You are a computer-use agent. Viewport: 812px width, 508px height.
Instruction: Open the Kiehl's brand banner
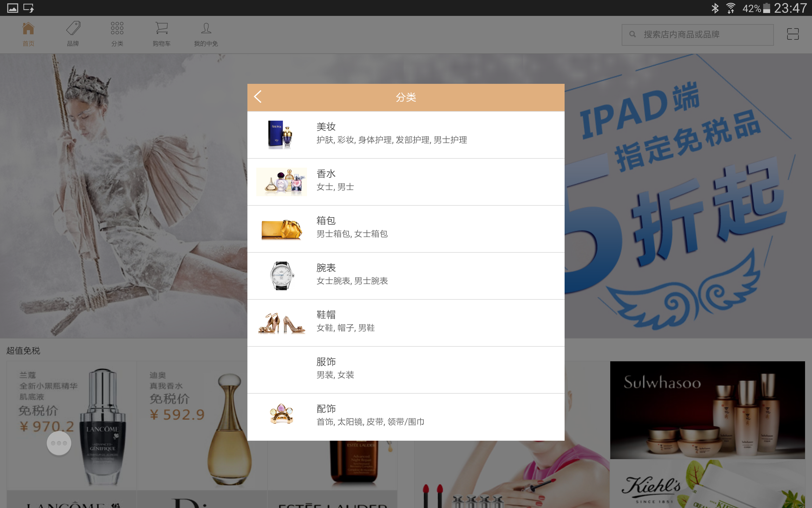(x=707, y=484)
